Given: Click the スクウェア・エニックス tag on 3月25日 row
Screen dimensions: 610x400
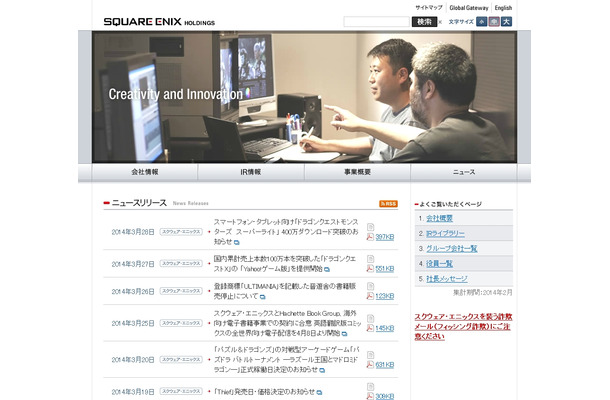Looking at the screenshot, I should pyautogui.click(x=181, y=323).
